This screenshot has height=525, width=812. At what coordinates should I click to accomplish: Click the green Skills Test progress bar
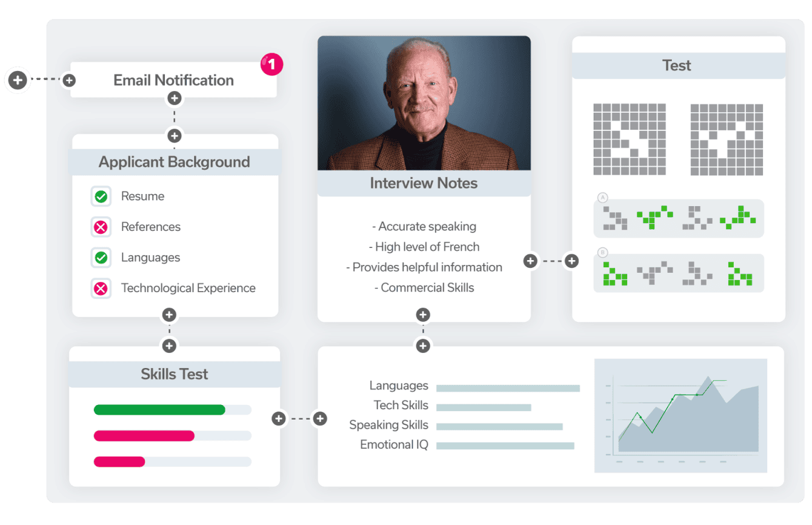tap(159, 410)
